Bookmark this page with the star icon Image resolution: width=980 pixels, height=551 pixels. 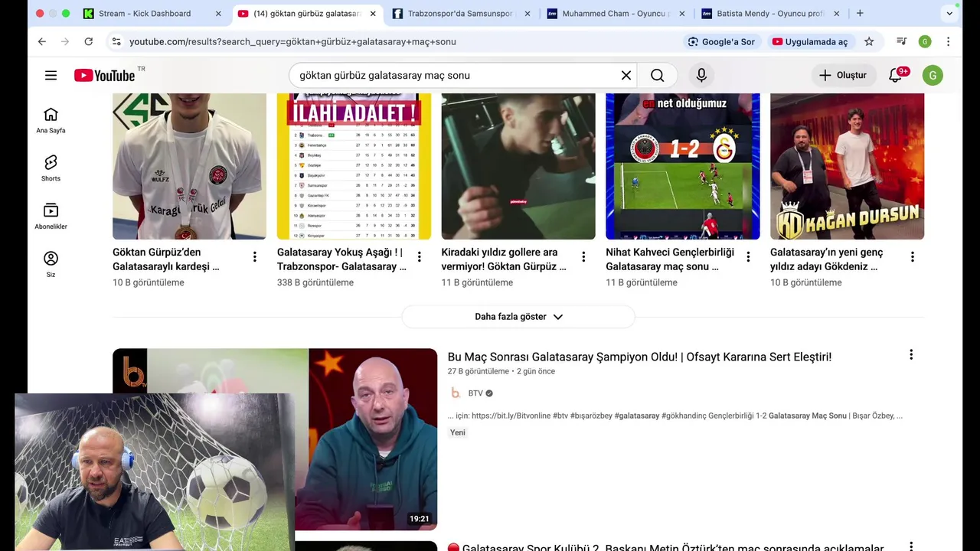pyautogui.click(x=869, y=41)
